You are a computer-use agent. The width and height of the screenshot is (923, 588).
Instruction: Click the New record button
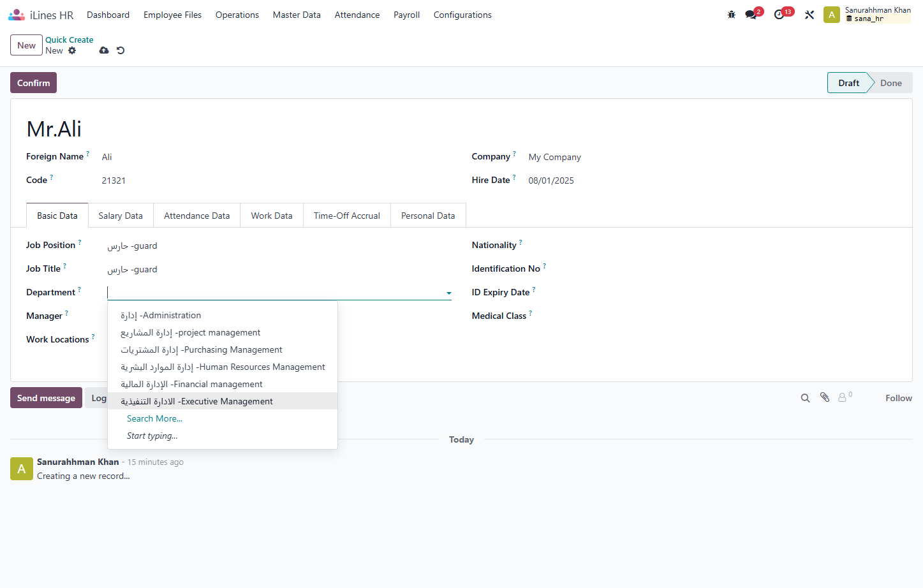tap(26, 45)
